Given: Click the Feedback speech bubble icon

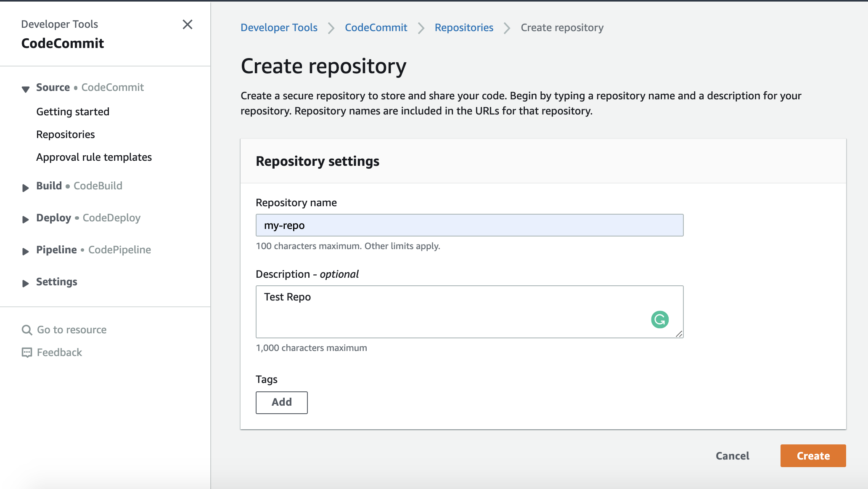Looking at the screenshot, I should click(27, 353).
